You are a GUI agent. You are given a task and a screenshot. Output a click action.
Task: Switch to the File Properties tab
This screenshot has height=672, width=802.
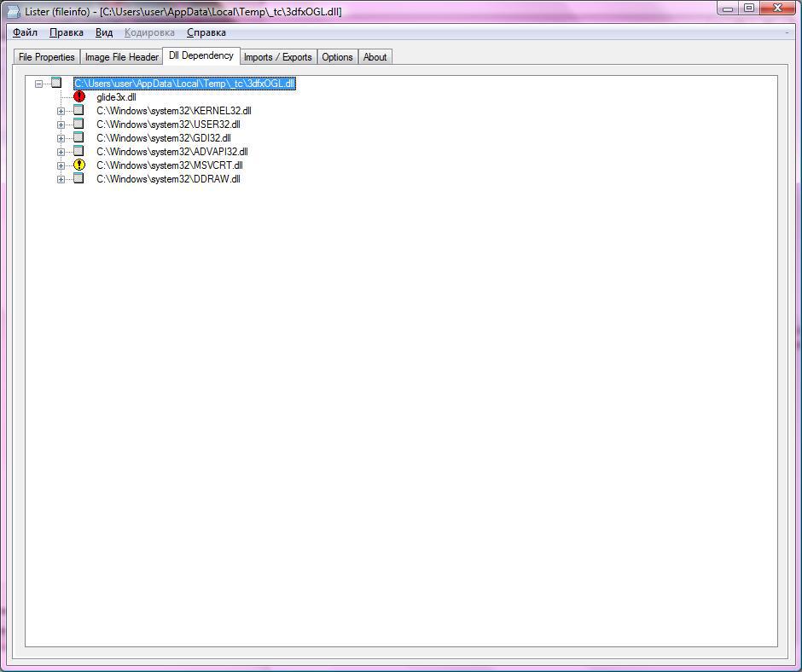[x=47, y=57]
